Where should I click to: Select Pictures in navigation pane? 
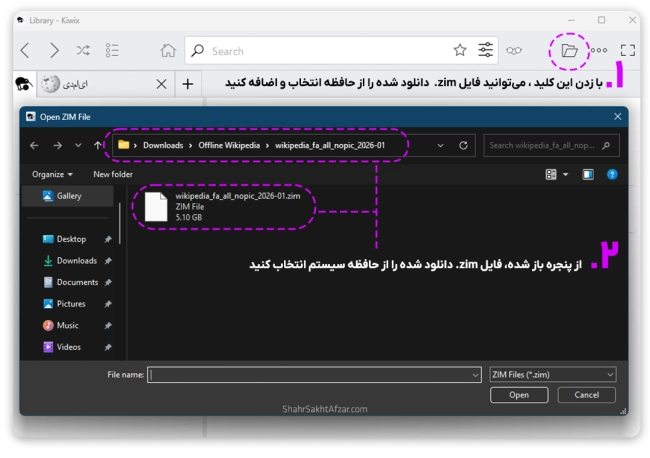coord(70,304)
